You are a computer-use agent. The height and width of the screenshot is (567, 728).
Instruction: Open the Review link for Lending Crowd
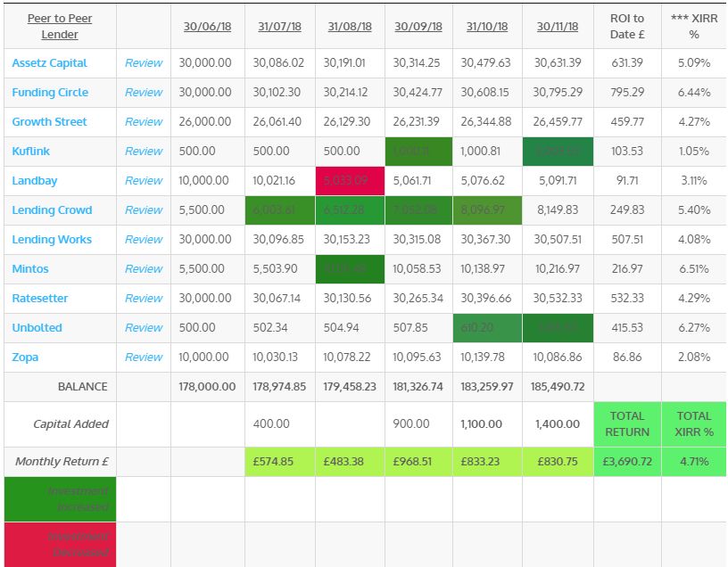[x=144, y=210]
